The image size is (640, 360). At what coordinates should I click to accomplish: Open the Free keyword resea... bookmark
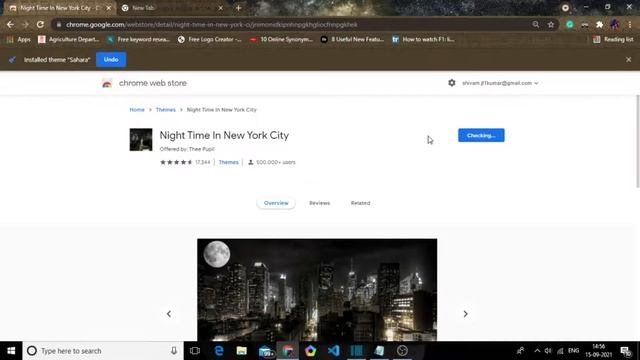point(138,40)
